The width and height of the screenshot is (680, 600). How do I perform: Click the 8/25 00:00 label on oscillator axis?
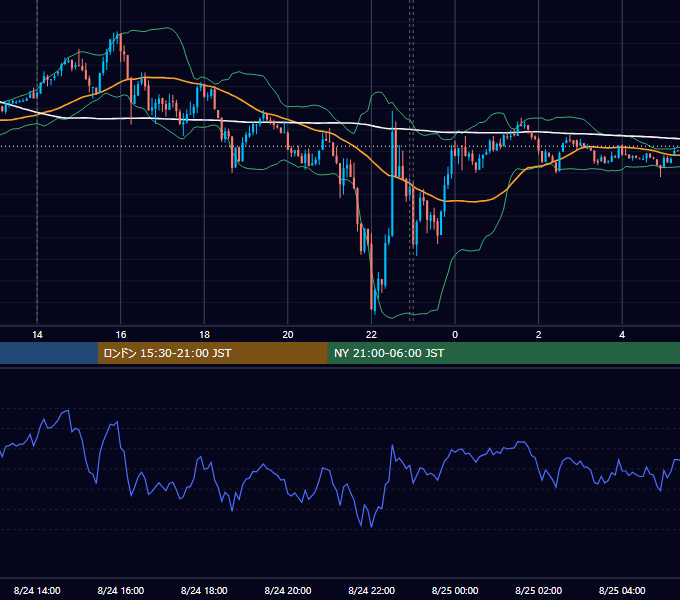click(455, 590)
